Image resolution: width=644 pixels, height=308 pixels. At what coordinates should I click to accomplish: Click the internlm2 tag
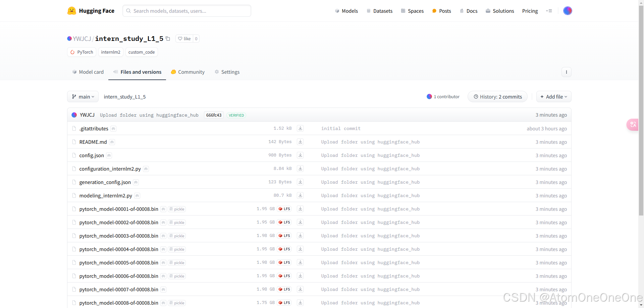pyautogui.click(x=111, y=52)
